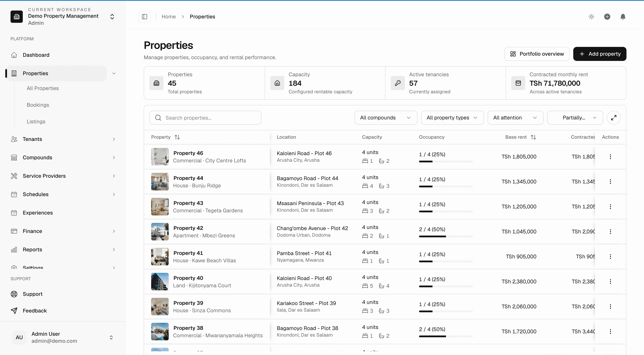This screenshot has height=355, width=644.
Task: Click Property 40 building thumbnail
Action: point(160,281)
